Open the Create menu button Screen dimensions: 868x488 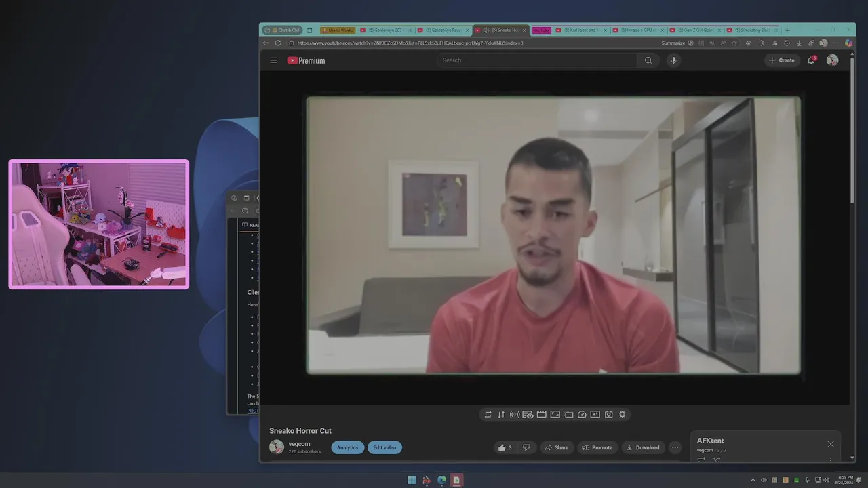click(782, 60)
